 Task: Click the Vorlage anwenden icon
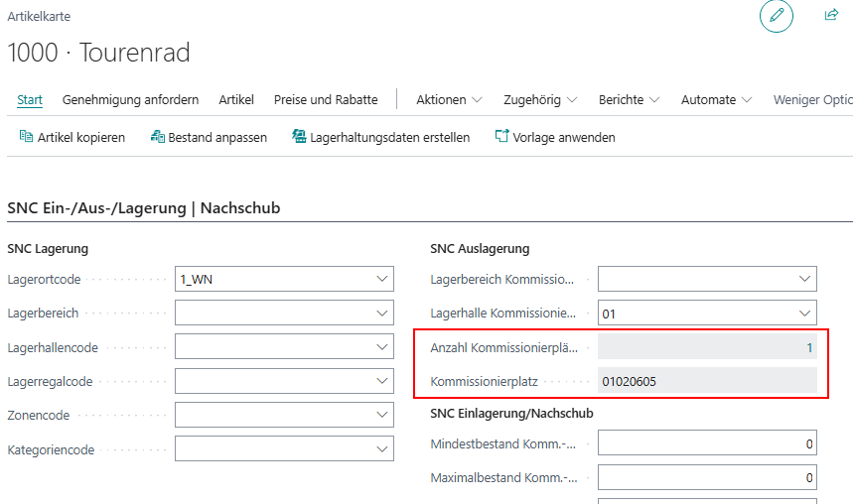point(501,137)
